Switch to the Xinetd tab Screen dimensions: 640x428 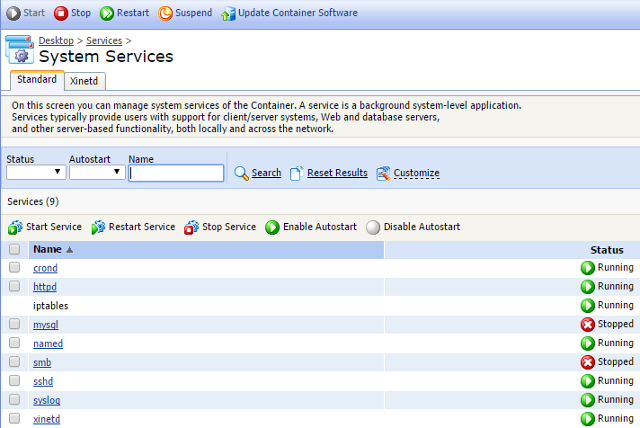point(85,81)
